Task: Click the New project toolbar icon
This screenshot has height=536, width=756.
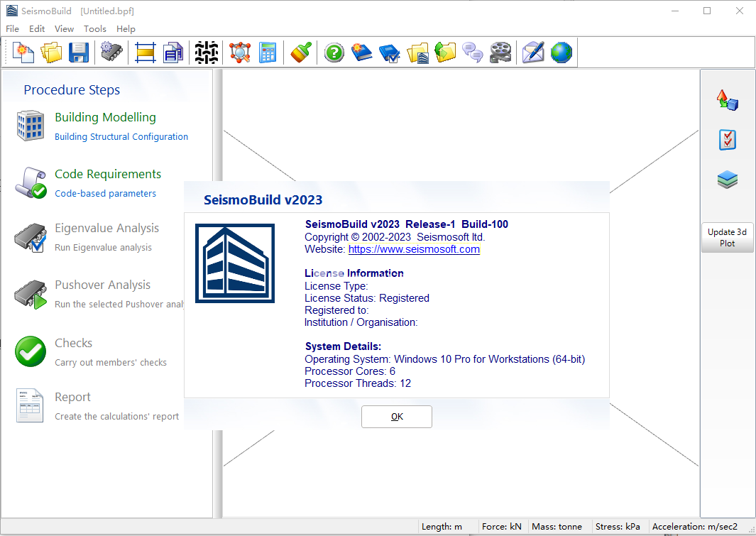Action: 23,53
